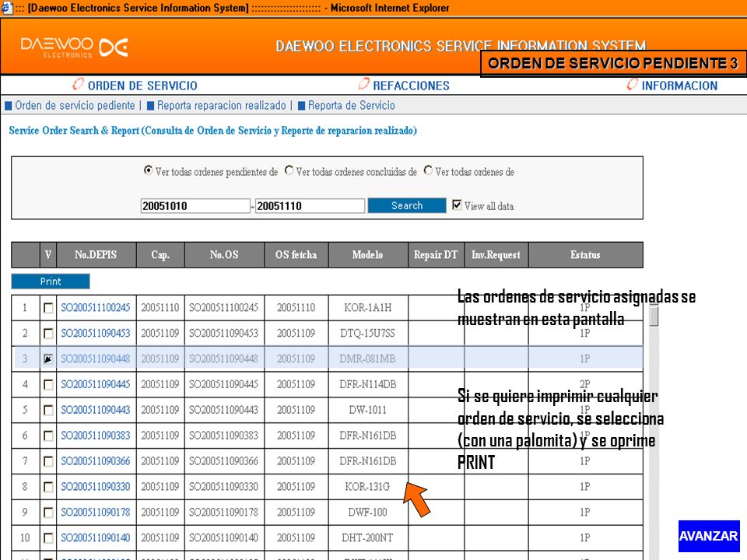
Task: Open order link SO200511090330 in No.DEPIS
Action: click(x=95, y=487)
